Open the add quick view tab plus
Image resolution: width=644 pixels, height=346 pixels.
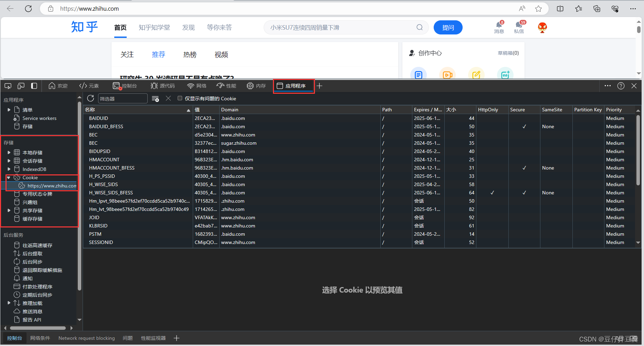177,338
